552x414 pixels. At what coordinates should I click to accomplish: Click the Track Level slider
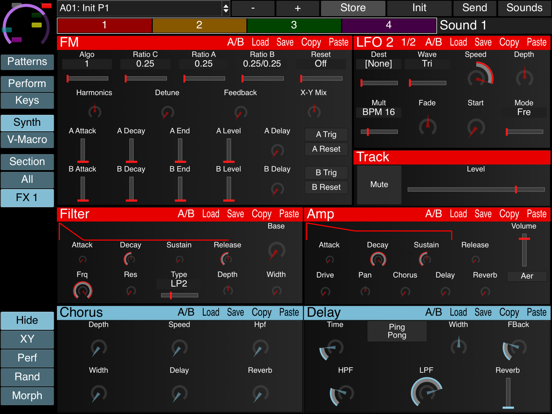pyautogui.click(x=476, y=189)
